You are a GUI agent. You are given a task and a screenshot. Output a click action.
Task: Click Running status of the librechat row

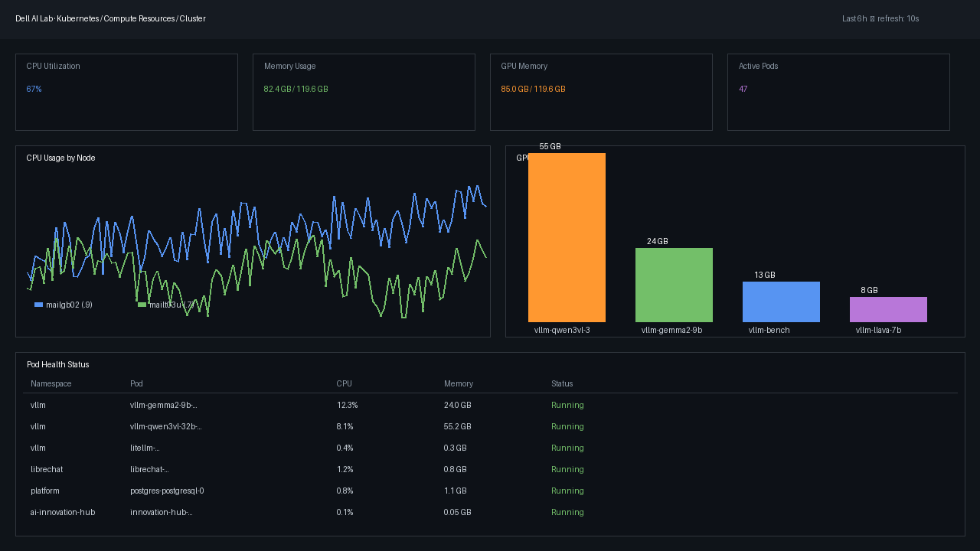pyautogui.click(x=567, y=469)
